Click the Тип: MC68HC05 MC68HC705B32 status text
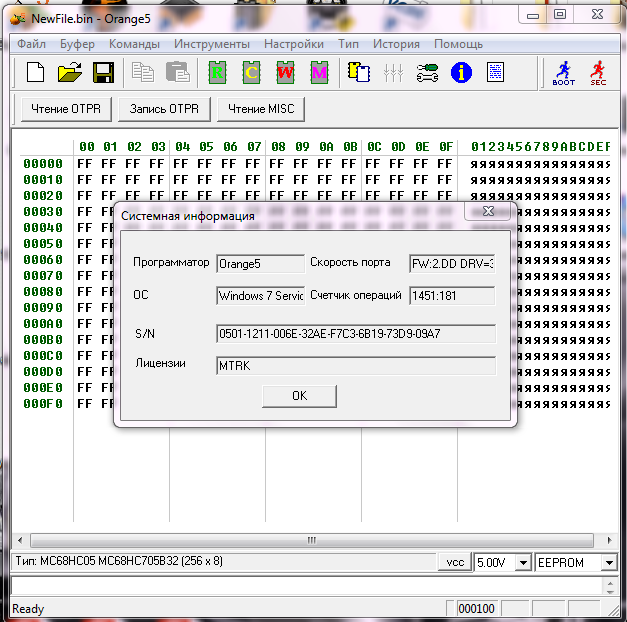627x622 pixels. 119,561
